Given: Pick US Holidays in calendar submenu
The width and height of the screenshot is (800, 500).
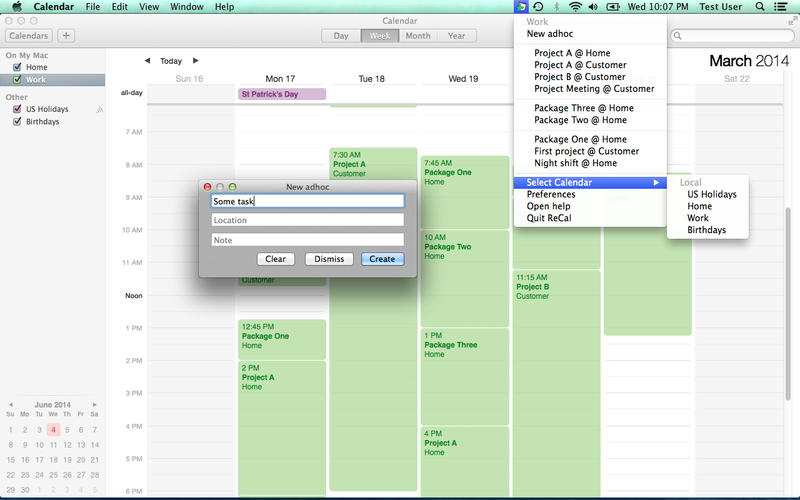Looking at the screenshot, I should [x=708, y=194].
